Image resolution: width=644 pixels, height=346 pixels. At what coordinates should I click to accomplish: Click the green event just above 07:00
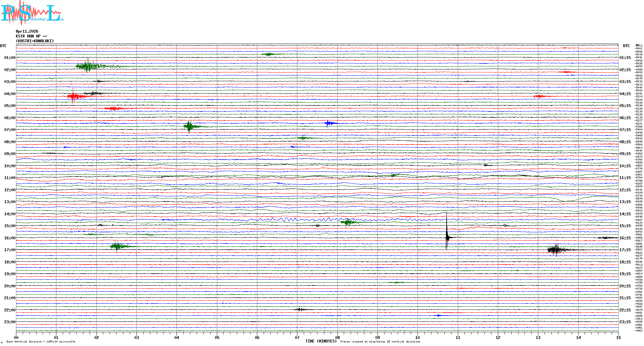189,127
